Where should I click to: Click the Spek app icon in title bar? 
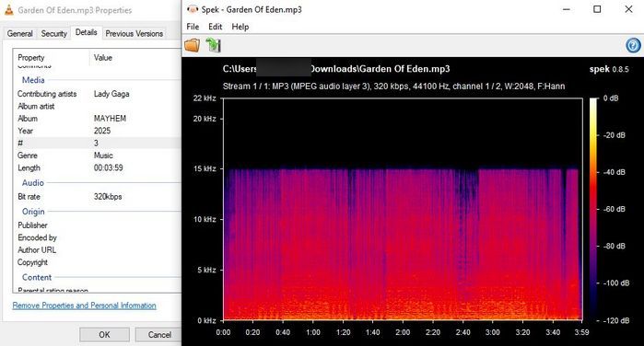tap(193, 9)
